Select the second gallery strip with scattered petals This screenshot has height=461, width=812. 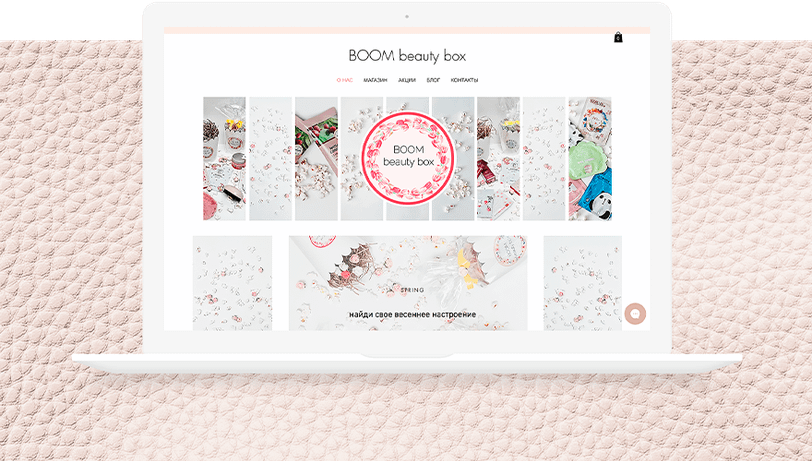[x=270, y=159]
